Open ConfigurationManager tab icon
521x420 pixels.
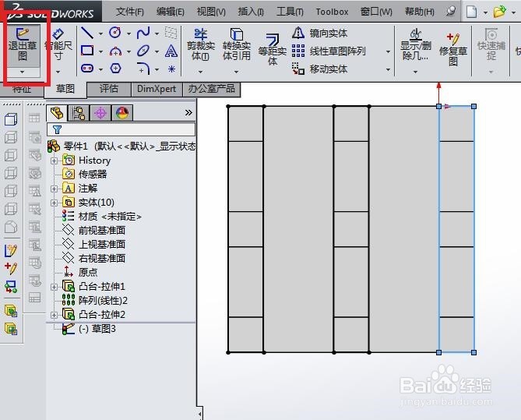click(x=79, y=113)
